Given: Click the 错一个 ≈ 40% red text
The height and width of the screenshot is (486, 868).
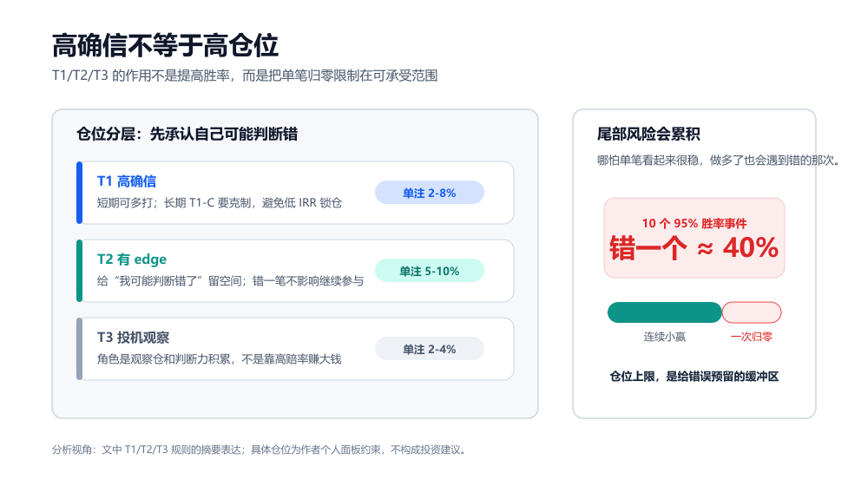Looking at the screenshot, I should [694, 247].
